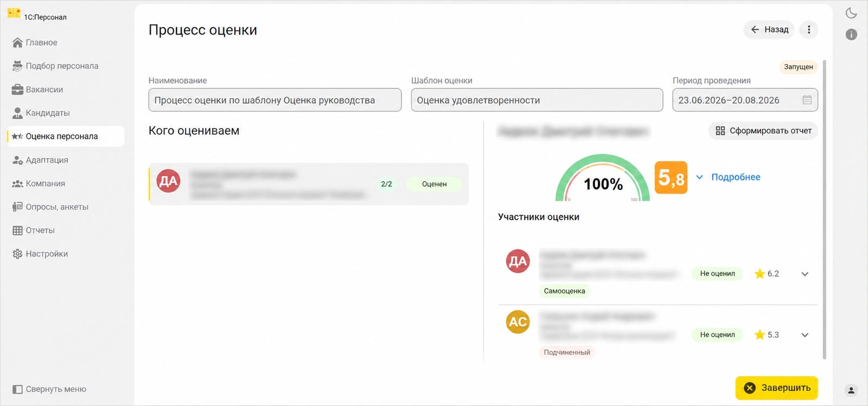The height and width of the screenshot is (406, 868).
Task: Click the yellow Завершить button
Action: 776,388
